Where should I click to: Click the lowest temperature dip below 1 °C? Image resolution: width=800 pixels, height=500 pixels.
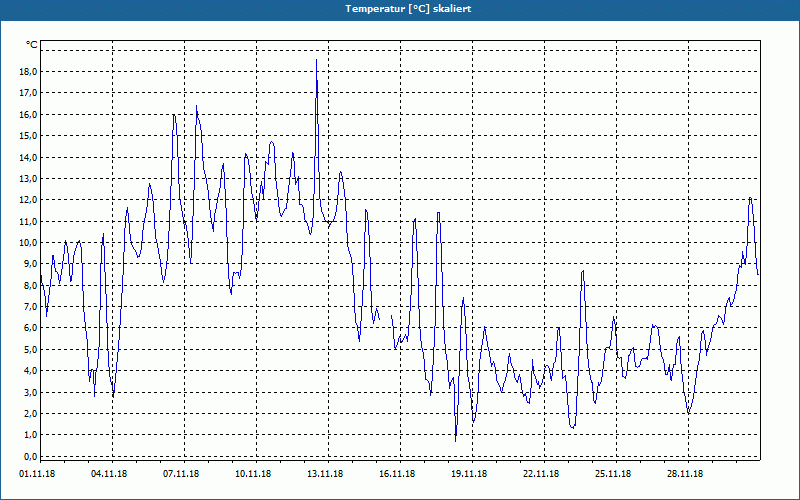click(x=456, y=439)
